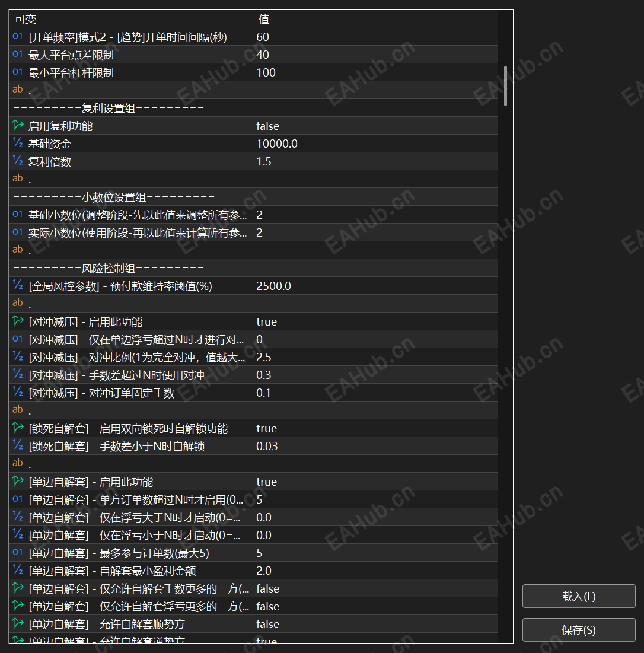Select the 仅在浮亏小于N时才启动 parameter row

point(254,535)
